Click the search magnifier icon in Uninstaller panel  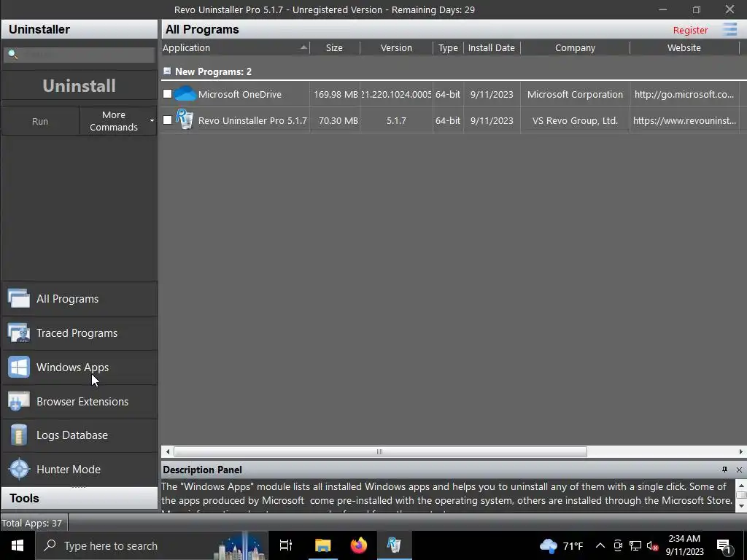[x=13, y=54]
